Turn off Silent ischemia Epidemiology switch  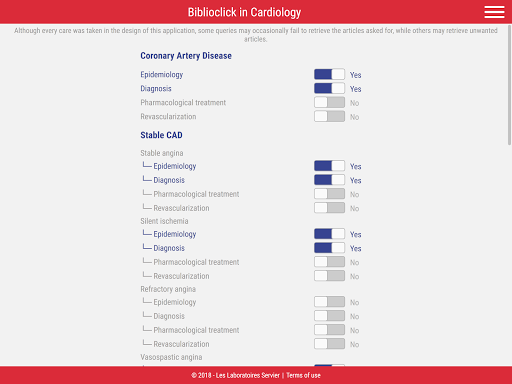click(329, 234)
